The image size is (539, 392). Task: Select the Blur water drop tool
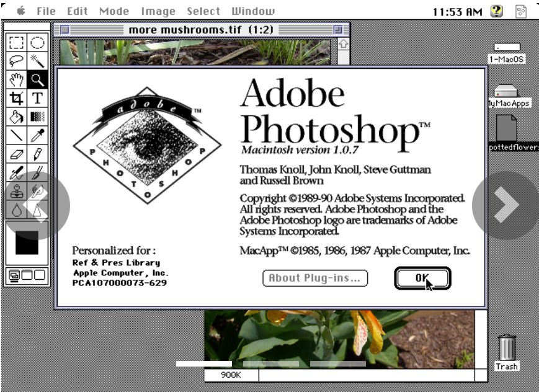coord(16,210)
